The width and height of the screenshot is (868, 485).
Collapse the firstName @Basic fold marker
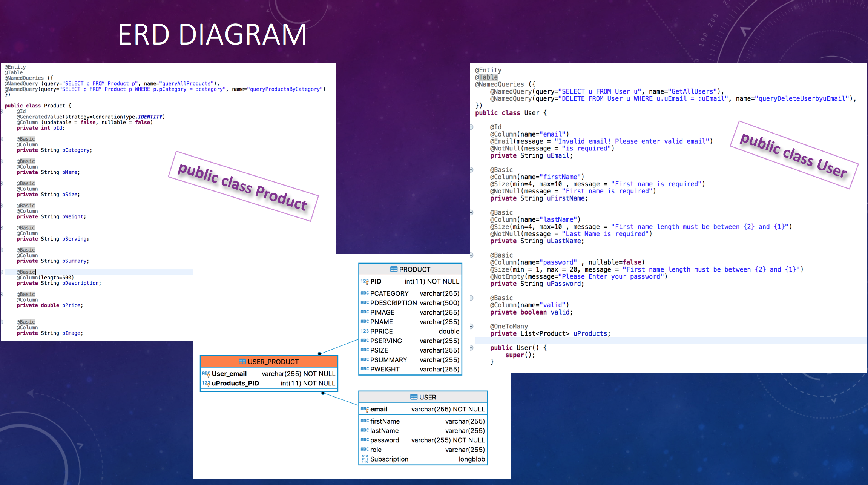coord(471,170)
